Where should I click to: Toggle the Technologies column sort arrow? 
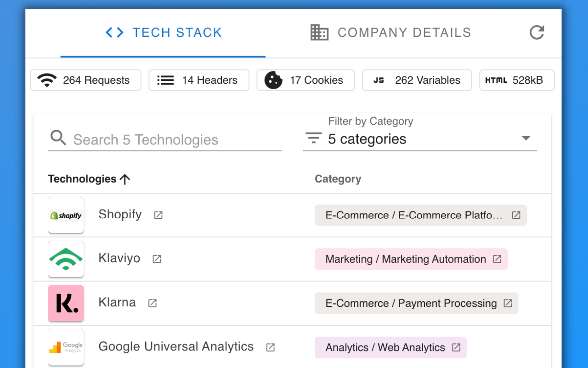pos(124,179)
